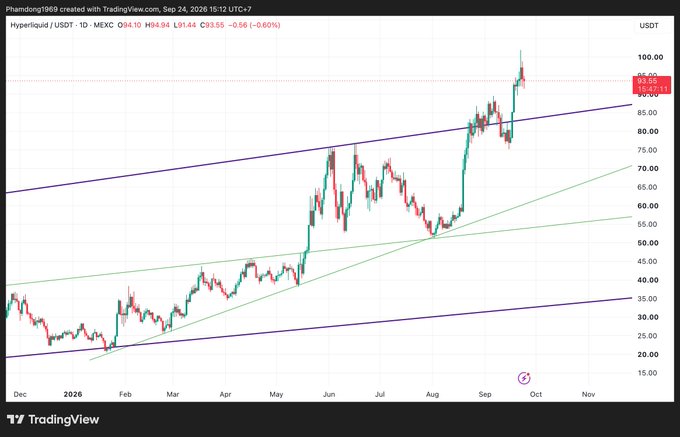Screen dimensions: 680x437
Task: Click the USDT currency label on price axis
Action: click(x=649, y=26)
